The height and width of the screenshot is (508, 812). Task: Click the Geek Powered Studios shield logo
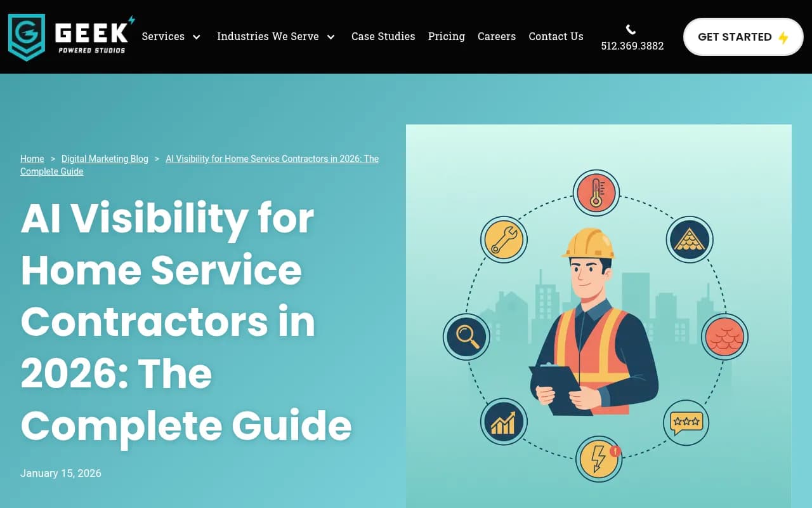[27, 37]
